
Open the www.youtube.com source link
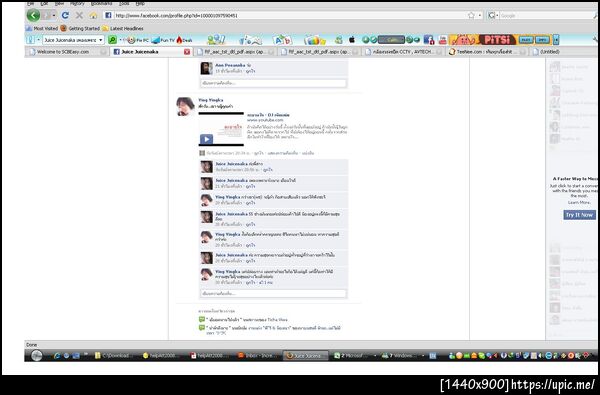(x=265, y=120)
